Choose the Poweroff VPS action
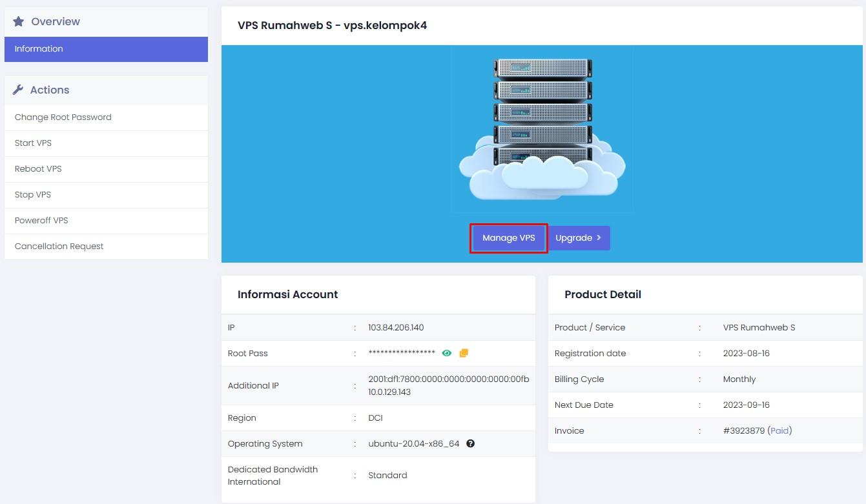This screenshot has width=866, height=504. click(x=106, y=221)
